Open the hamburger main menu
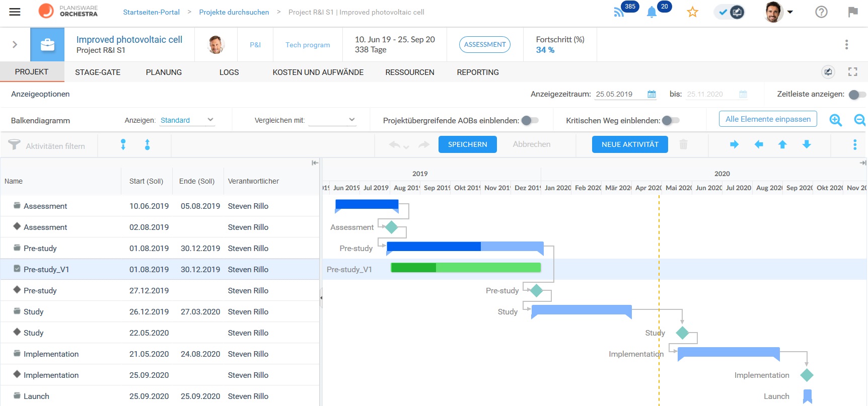Image resolution: width=868 pixels, height=406 pixels. [x=15, y=12]
